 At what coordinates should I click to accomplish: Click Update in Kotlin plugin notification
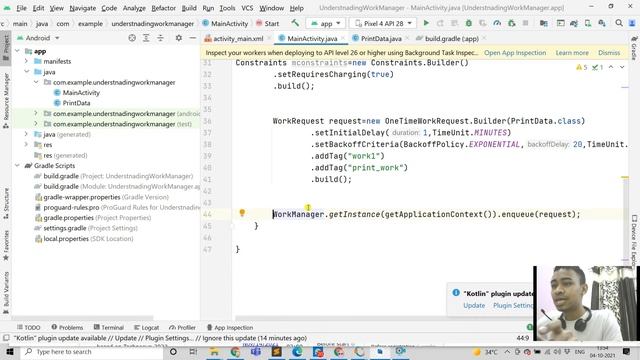pyautogui.click(x=474, y=305)
